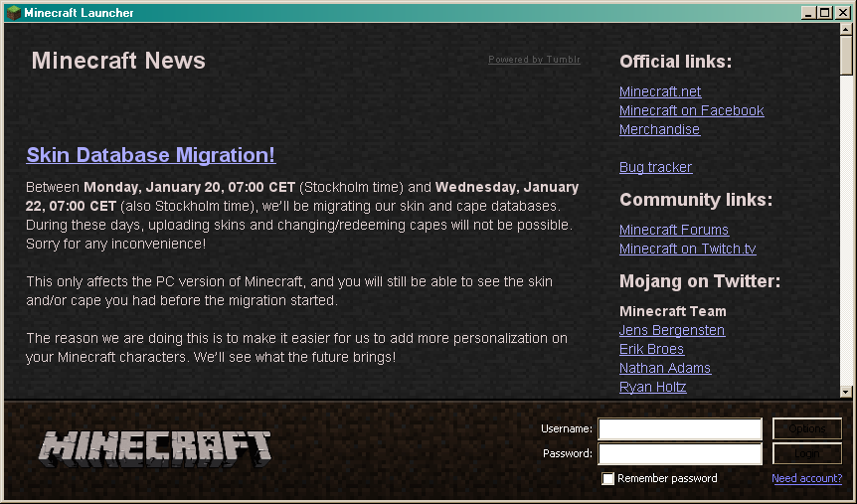Focus the Username input field
This screenshot has height=504, width=857.
(680, 429)
